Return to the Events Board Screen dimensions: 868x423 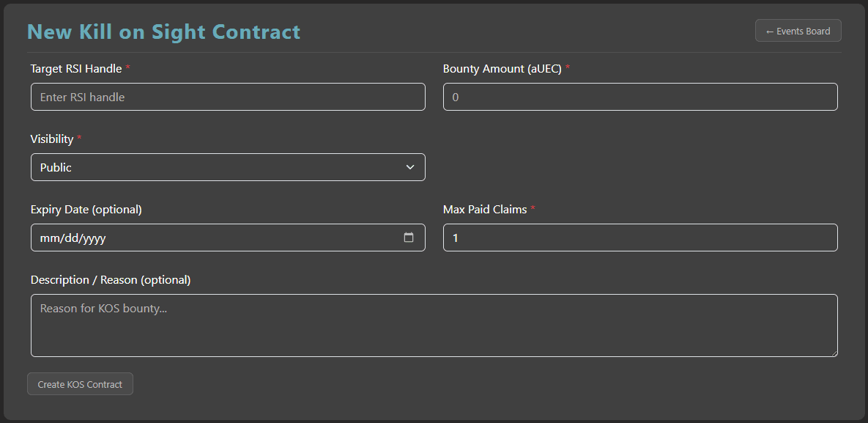798,30
